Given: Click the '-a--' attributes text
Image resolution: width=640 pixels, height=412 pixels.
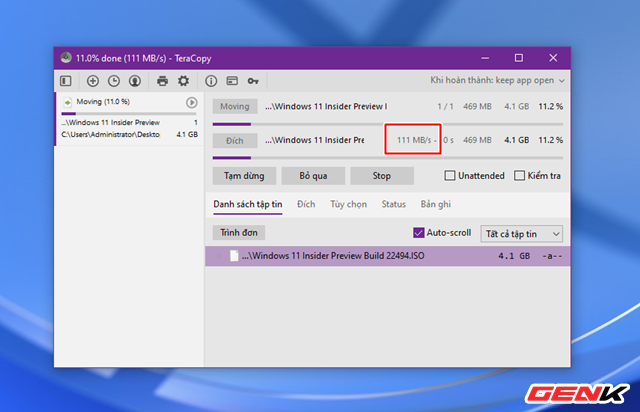Looking at the screenshot, I should point(552,256).
